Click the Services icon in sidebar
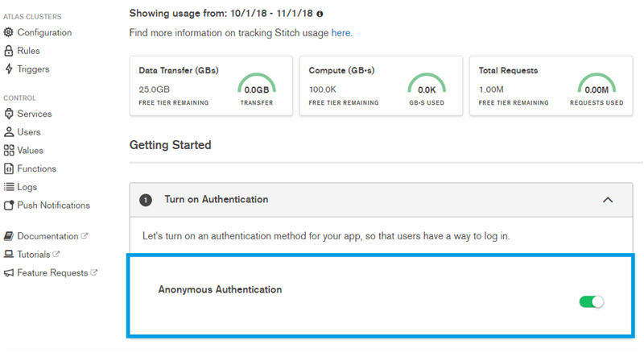The image size is (644, 353). point(9,114)
